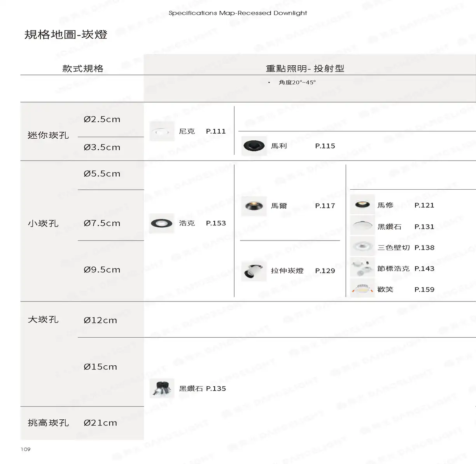
Task: Click the 歡笑 downlight thumbnail
Action: click(x=362, y=289)
